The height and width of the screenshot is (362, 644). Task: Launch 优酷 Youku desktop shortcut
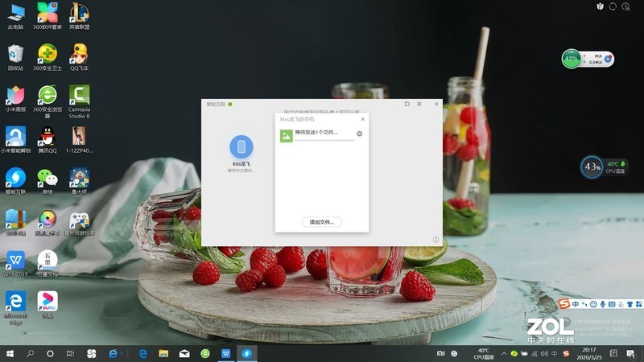[x=47, y=305]
